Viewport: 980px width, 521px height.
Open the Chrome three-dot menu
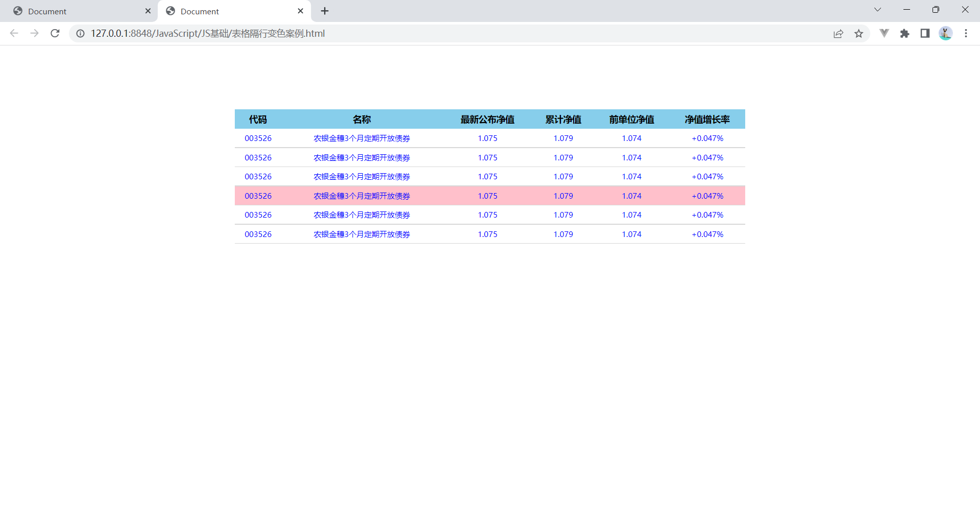coord(966,33)
